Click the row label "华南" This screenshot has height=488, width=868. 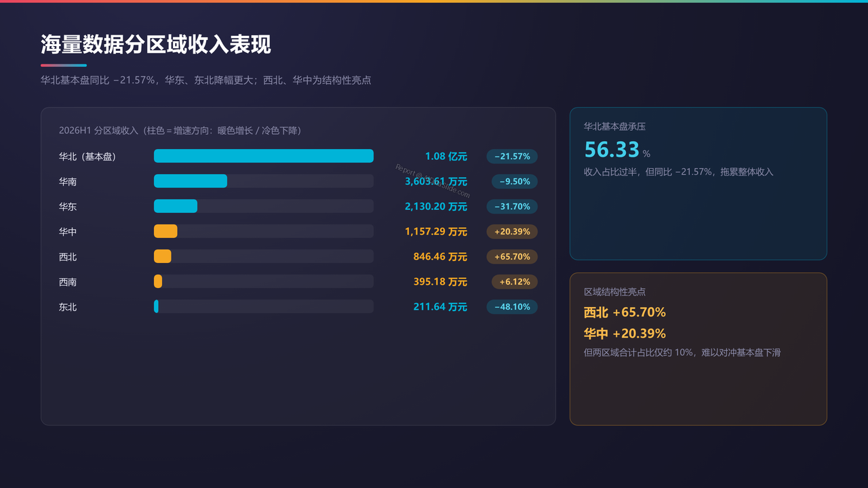(68, 182)
